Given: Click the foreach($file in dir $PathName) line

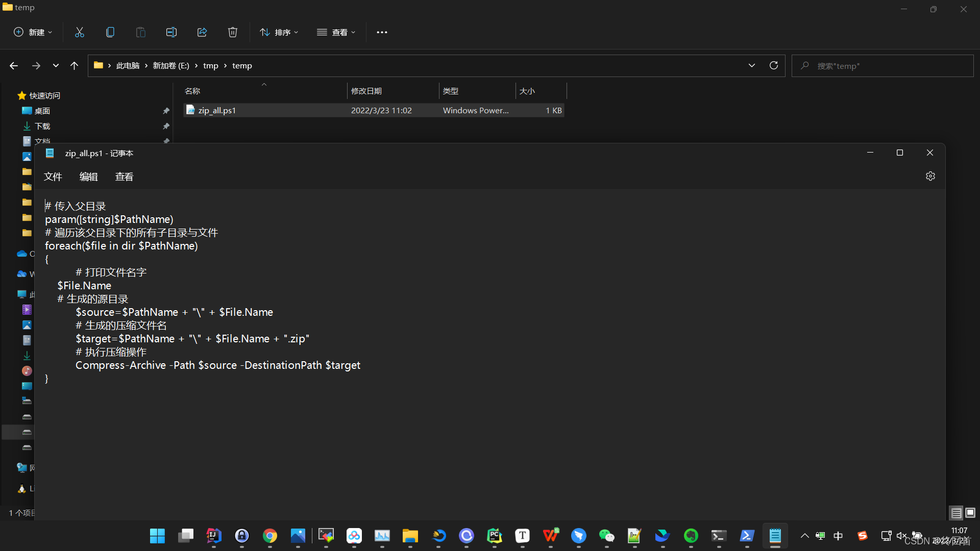Looking at the screenshot, I should pos(121,246).
